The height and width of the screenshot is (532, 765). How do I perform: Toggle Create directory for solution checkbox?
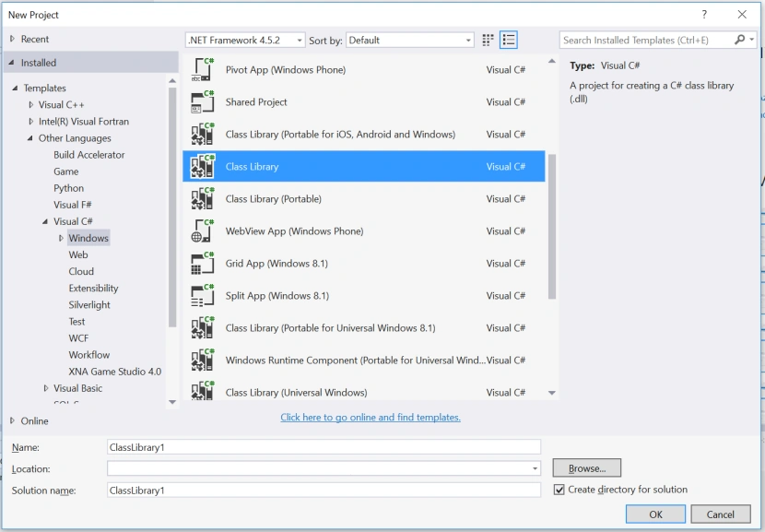559,490
